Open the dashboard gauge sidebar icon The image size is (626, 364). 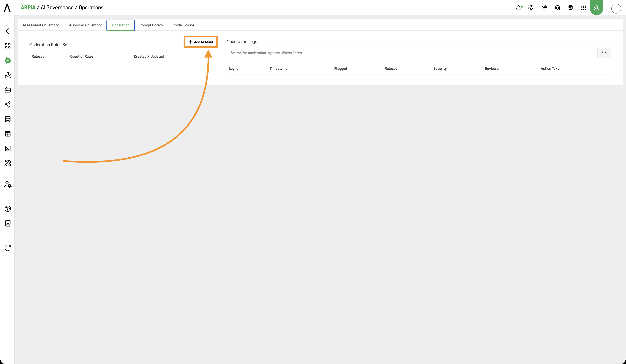pyautogui.click(x=8, y=209)
